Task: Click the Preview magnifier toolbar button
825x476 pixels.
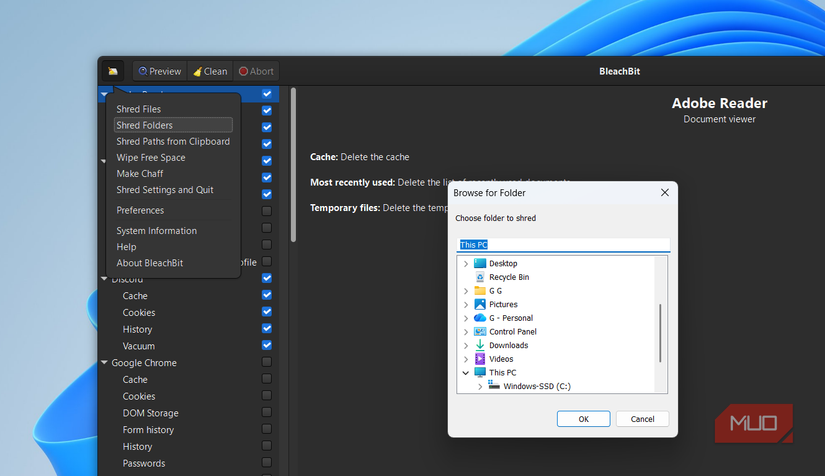Action: point(160,71)
